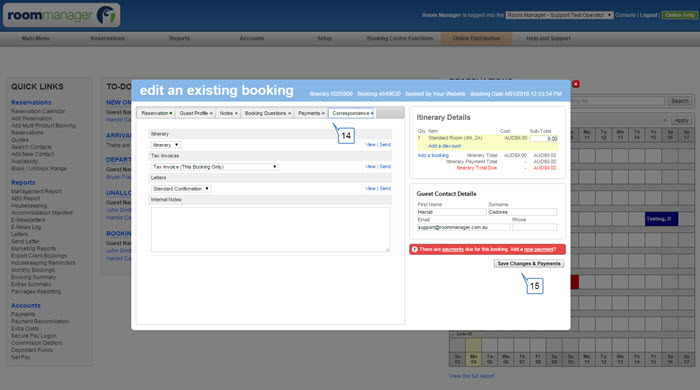Screen dimensions: 700x390
Task: Open the Itinerary type dropdown
Action: (x=166, y=145)
